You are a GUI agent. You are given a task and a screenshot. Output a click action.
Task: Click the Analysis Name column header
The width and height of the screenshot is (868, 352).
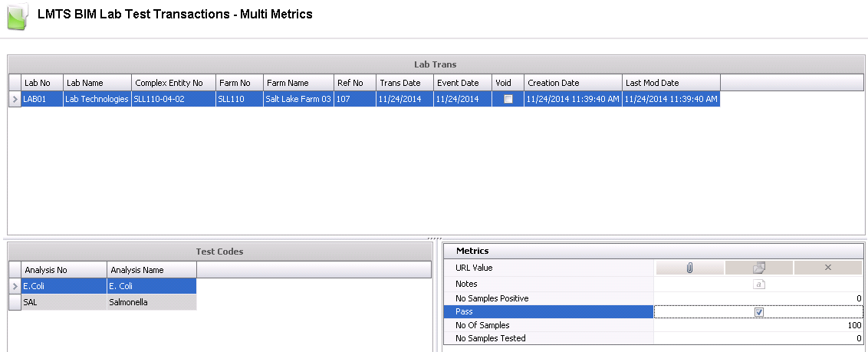[x=151, y=270]
